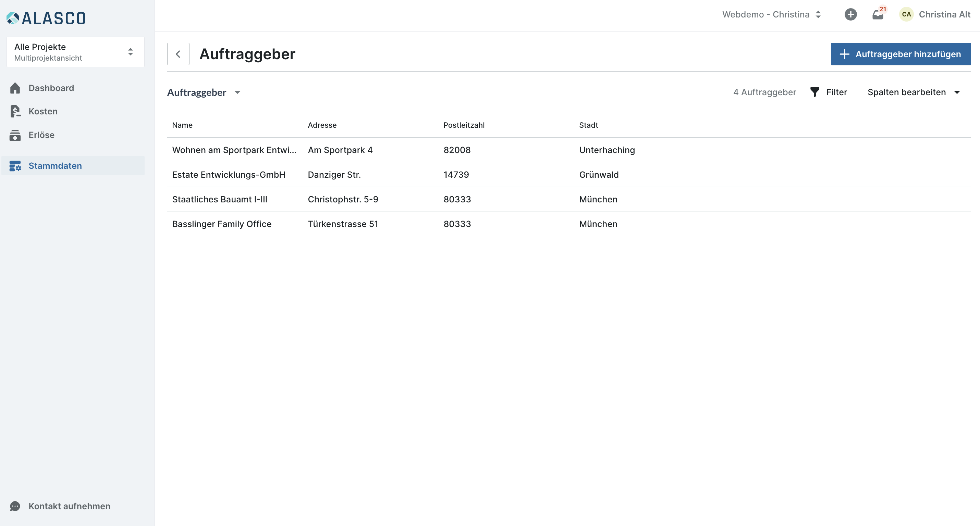Viewport: 980px width, 526px height.
Task: Click address Türkenstrasse 51
Action: (343, 224)
